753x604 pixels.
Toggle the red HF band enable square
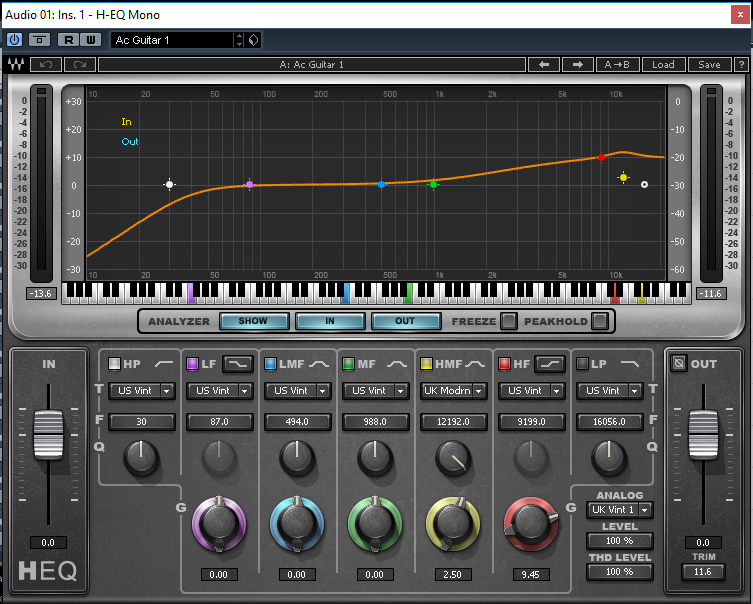pos(504,363)
